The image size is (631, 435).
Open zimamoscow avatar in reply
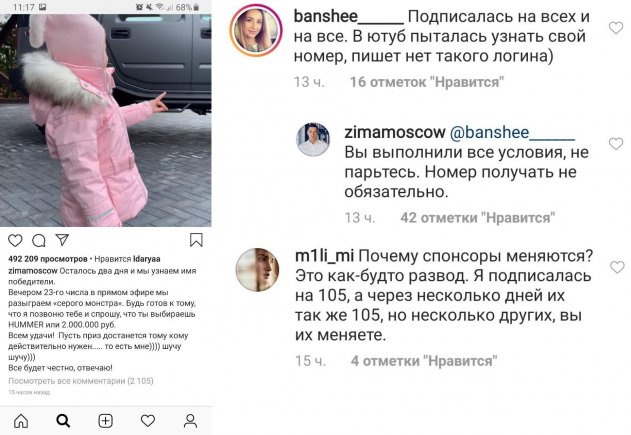pos(313,139)
